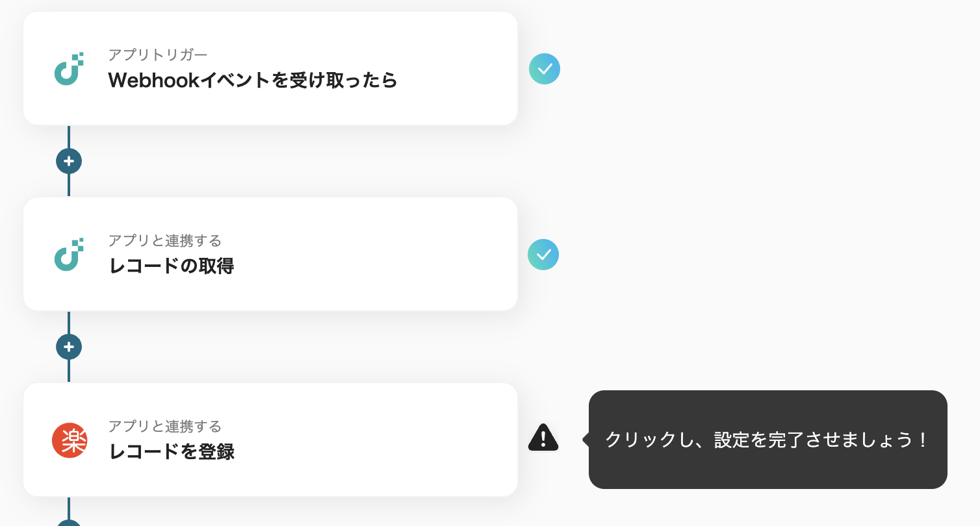Click the checkmark badge beside the Webhook trigger card
This screenshot has width=980, height=526.
(545, 69)
